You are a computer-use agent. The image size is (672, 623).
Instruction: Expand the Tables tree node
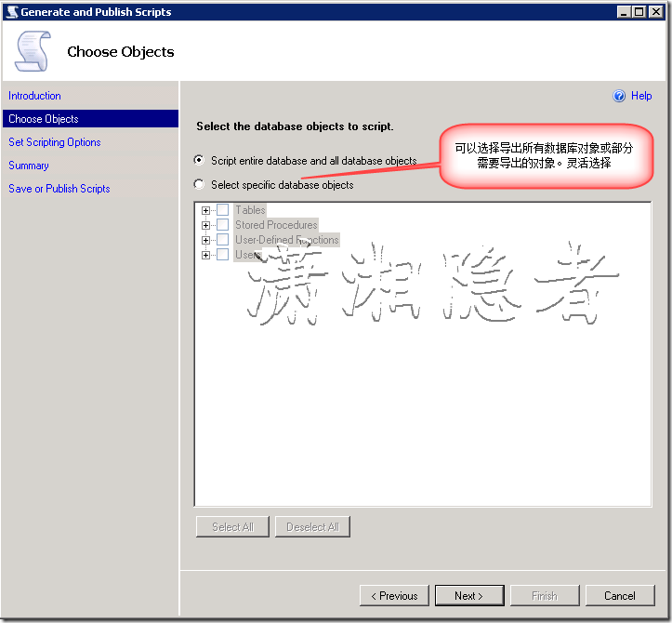pos(206,210)
